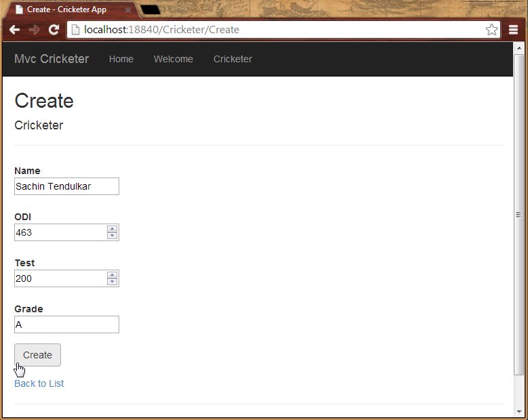Submit the form with the Create button
Image resolution: width=528 pixels, height=420 pixels.
37,355
